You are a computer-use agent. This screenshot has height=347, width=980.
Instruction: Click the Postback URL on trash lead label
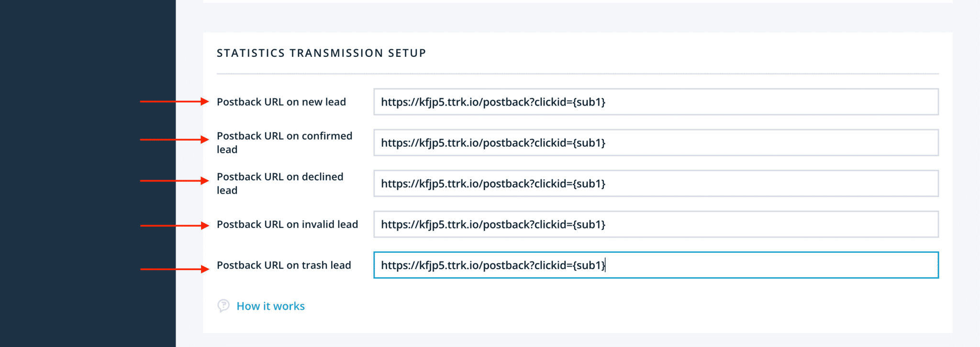pos(284,265)
